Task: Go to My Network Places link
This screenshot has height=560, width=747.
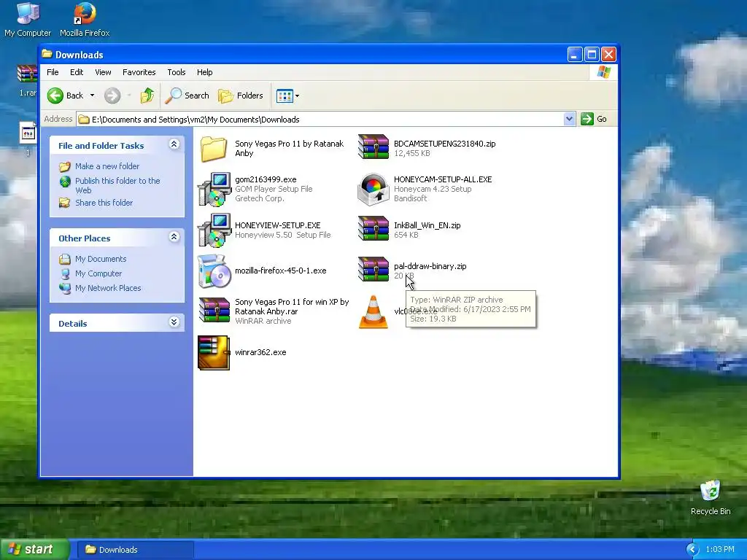Action: click(x=108, y=288)
